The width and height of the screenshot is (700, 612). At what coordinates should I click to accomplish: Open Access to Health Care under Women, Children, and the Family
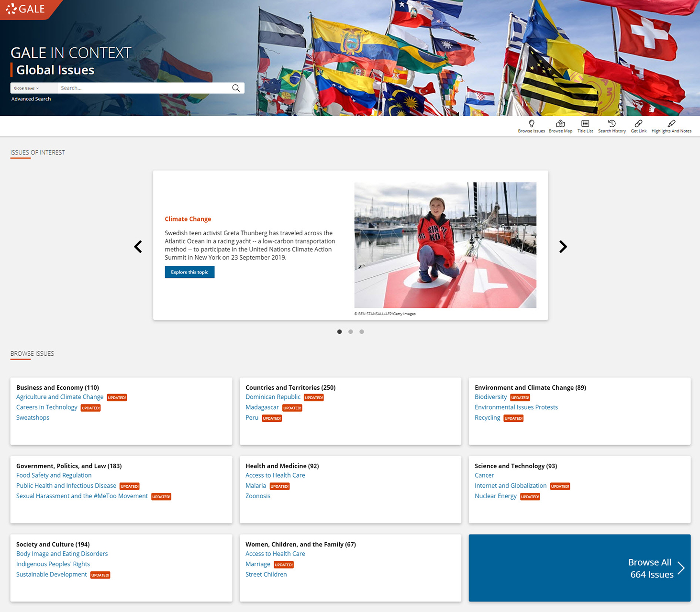(275, 554)
